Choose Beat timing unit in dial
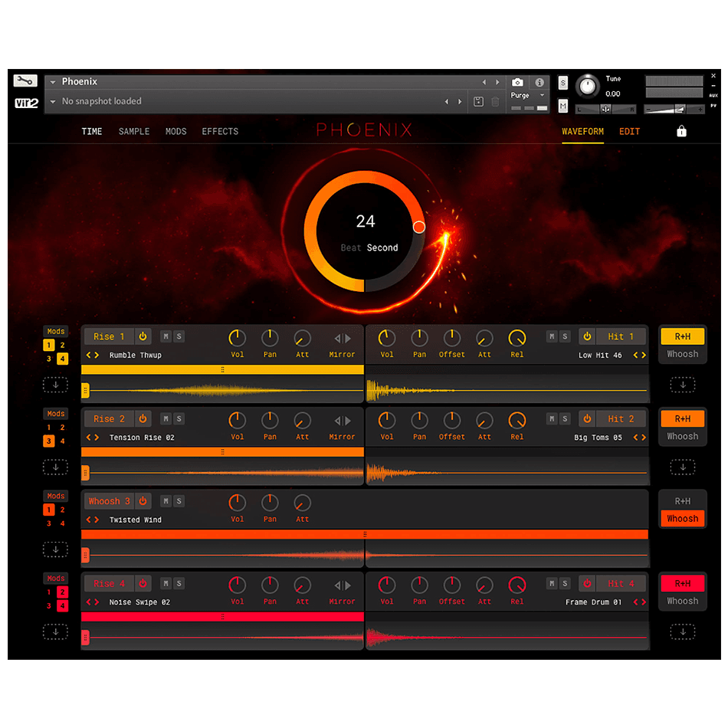The width and height of the screenshot is (728, 728). click(350, 248)
